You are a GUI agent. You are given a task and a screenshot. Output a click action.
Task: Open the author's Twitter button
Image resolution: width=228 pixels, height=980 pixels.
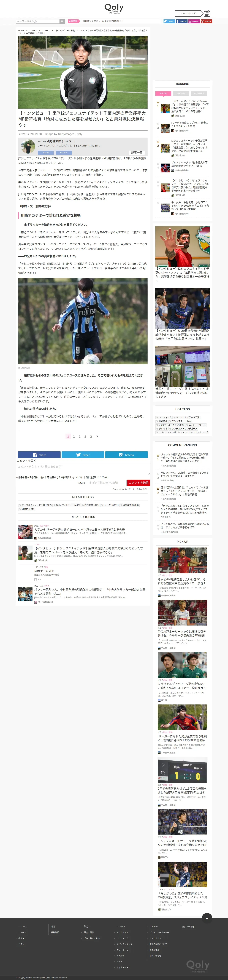coord(46,153)
